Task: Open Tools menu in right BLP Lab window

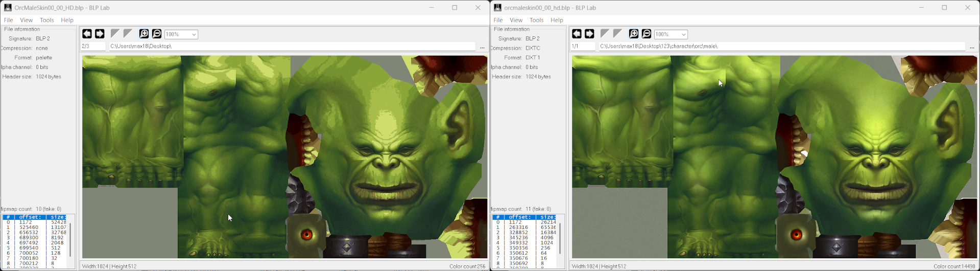Action: pyautogui.click(x=536, y=20)
